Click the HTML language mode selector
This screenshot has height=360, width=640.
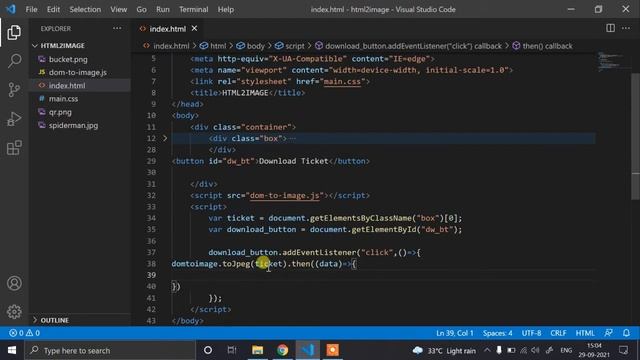click(584, 333)
